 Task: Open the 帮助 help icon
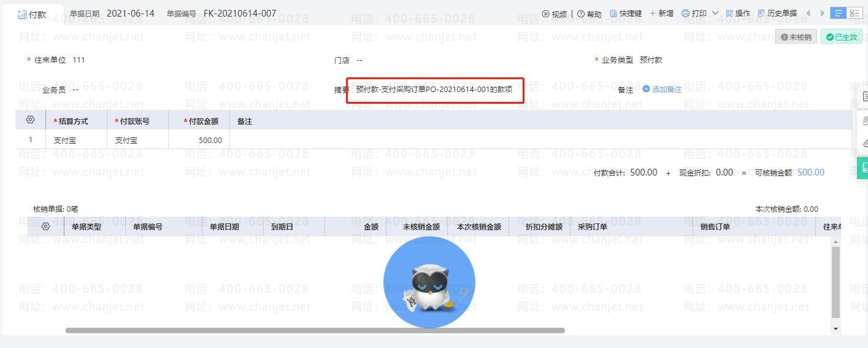pyautogui.click(x=581, y=14)
